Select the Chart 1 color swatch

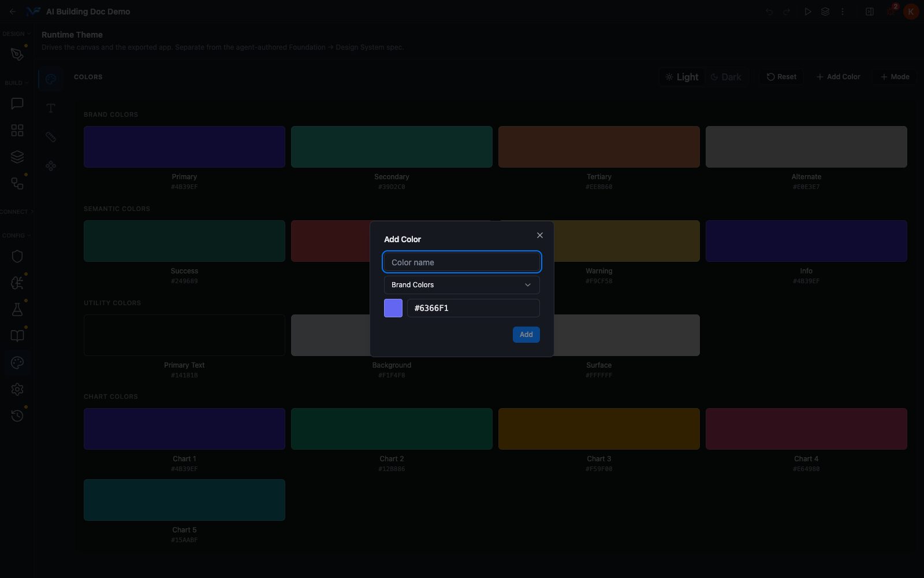point(184,429)
